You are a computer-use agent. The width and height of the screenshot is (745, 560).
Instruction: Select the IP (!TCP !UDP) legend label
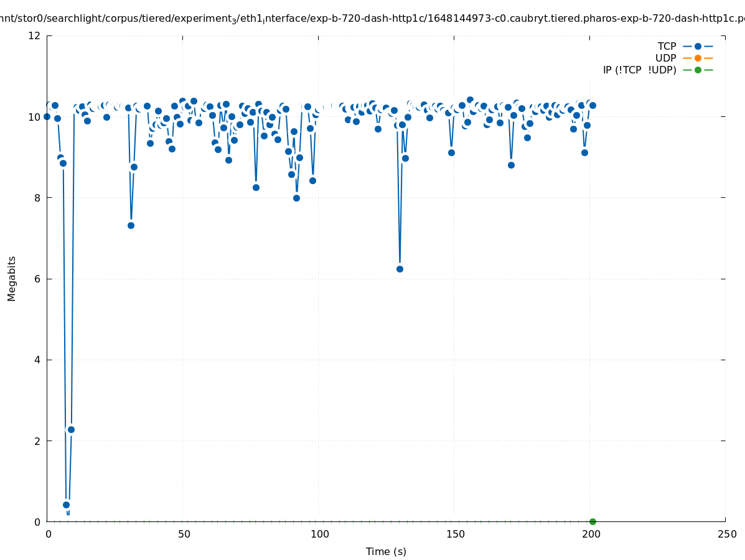(639, 70)
